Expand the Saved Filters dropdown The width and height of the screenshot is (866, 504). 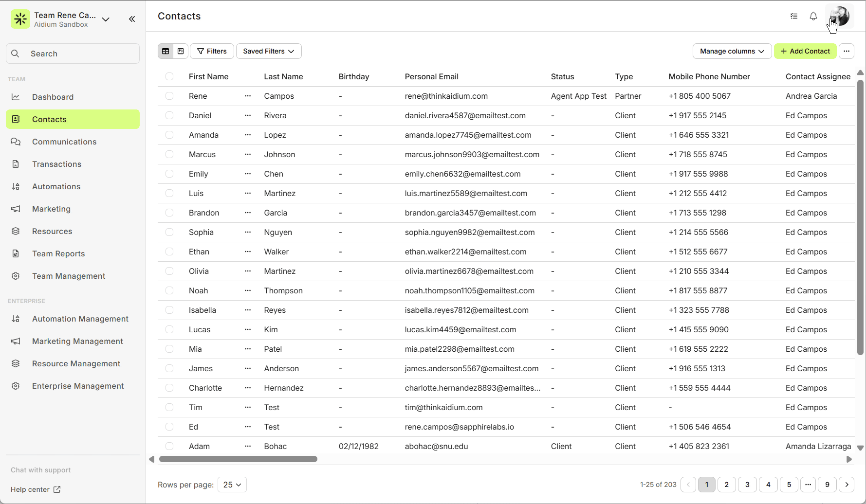click(x=269, y=51)
